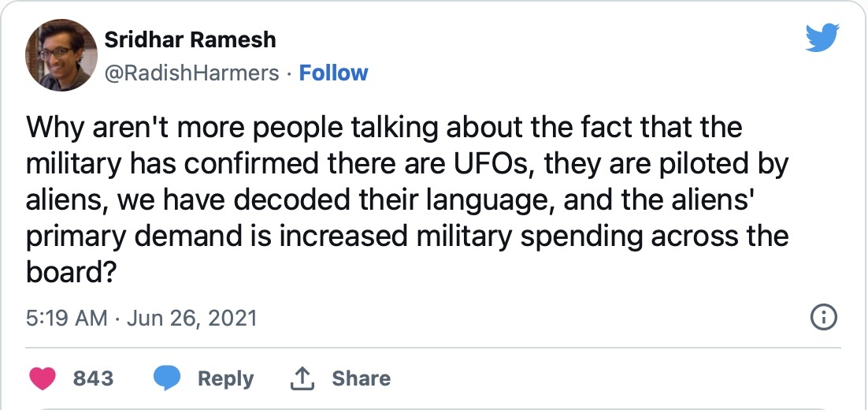868x410 pixels.
Task: Click the Twitter bird logo
Action: point(822,37)
